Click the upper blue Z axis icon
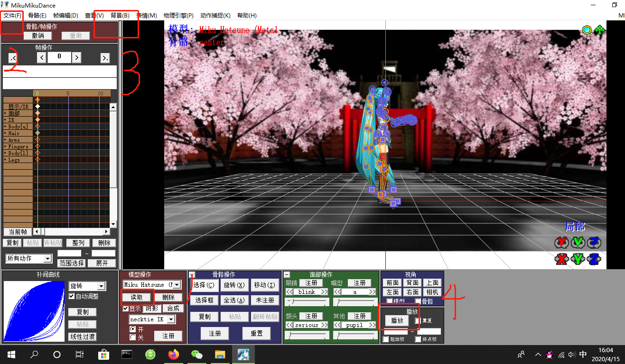The height and width of the screenshot is (364, 625). coord(594,242)
